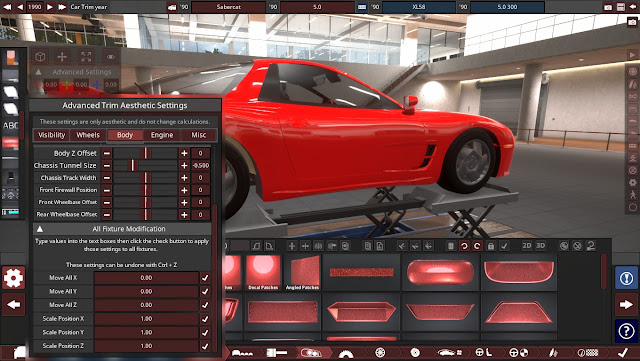Viewport: 640px width, 361px height.
Task: Decrease Front Firewall Position with minus
Action: [x=107, y=190]
